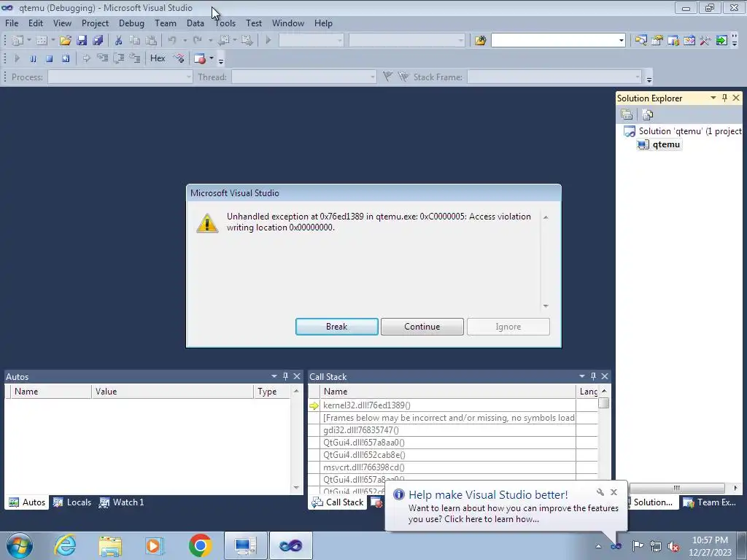
Task: Click the wrench icon in notification balloon
Action: coord(600,492)
